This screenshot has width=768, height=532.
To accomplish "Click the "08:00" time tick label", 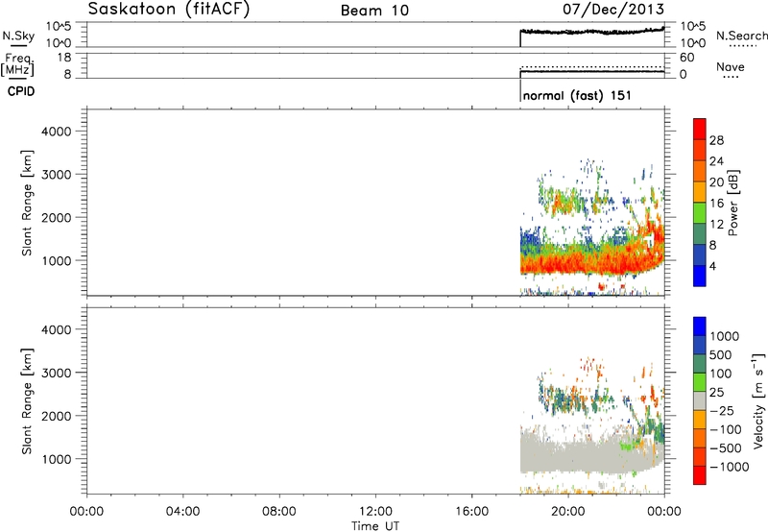I will coord(279,512).
